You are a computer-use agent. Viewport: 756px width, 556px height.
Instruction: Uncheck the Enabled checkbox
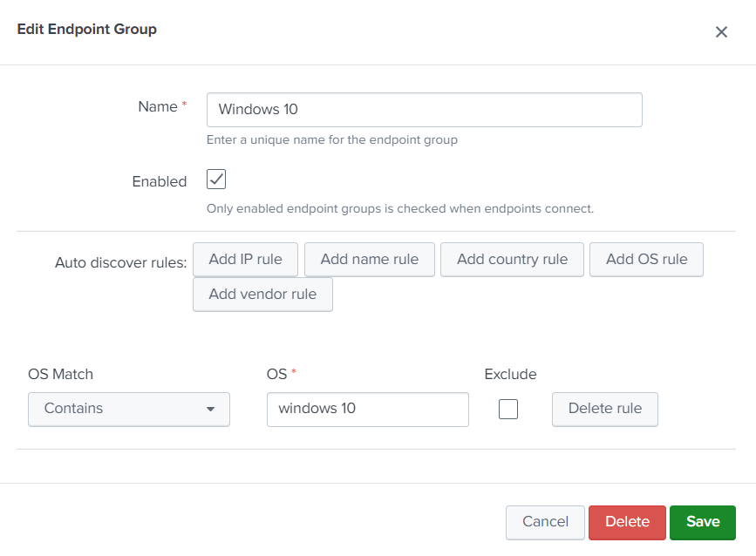click(x=216, y=180)
